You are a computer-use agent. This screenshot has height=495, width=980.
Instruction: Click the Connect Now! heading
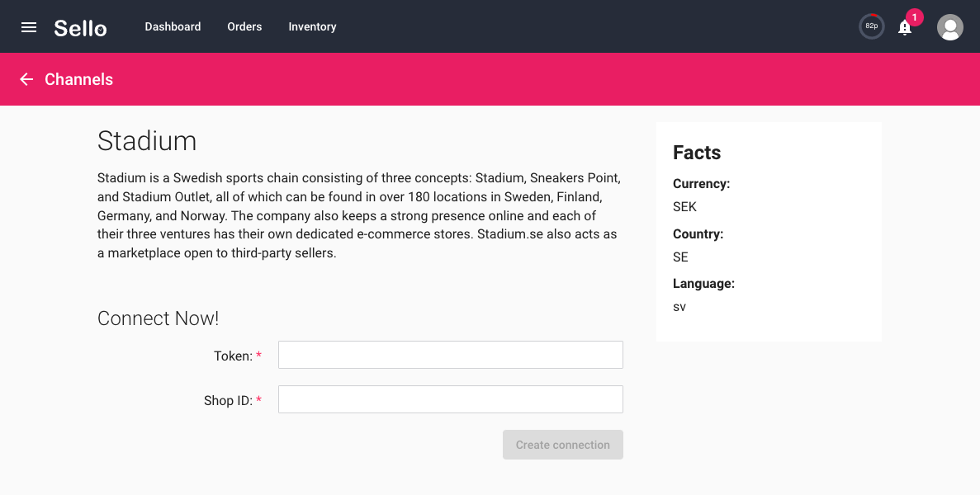159,318
